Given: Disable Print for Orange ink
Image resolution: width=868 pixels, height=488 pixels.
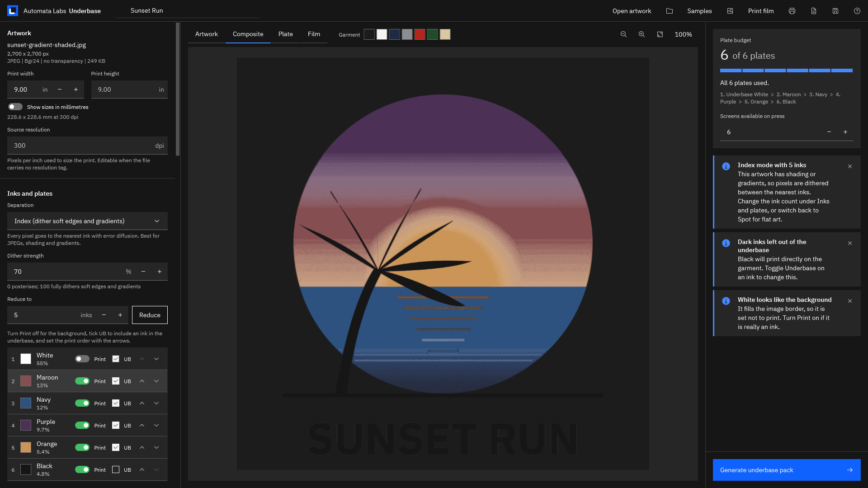Looking at the screenshot, I should point(82,447).
